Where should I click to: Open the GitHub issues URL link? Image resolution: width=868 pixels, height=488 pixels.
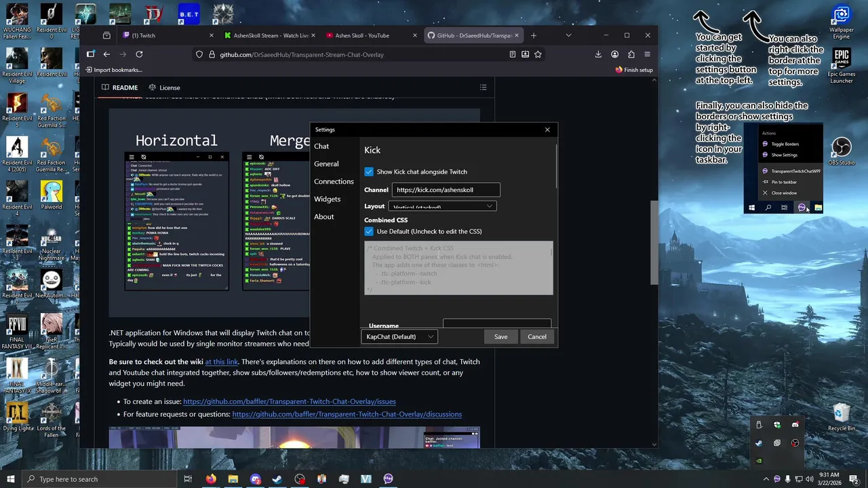tap(290, 401)
